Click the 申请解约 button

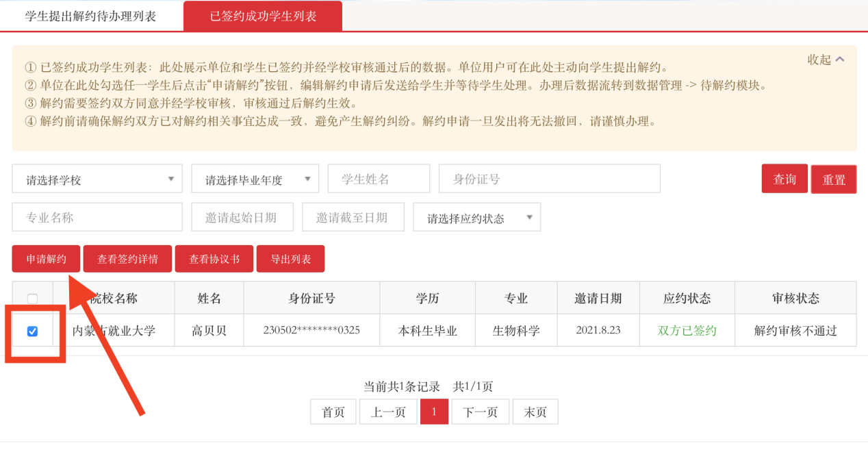[46, 259]
